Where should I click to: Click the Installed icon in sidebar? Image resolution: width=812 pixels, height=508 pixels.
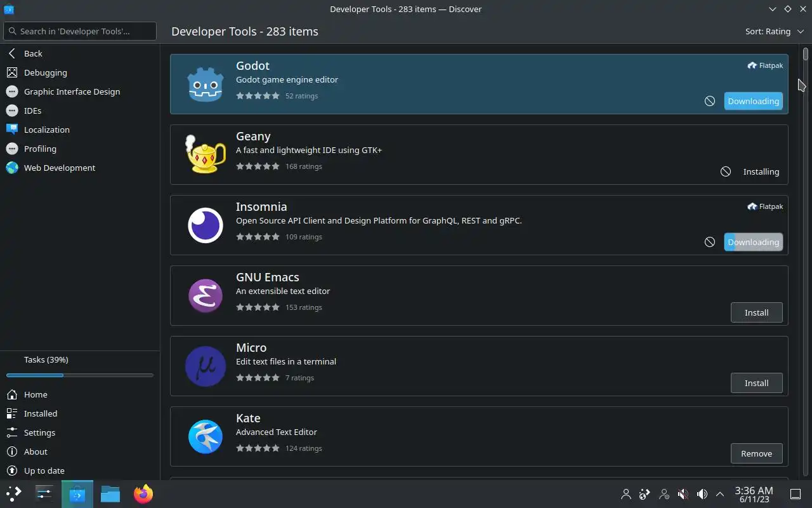point(11,413)
